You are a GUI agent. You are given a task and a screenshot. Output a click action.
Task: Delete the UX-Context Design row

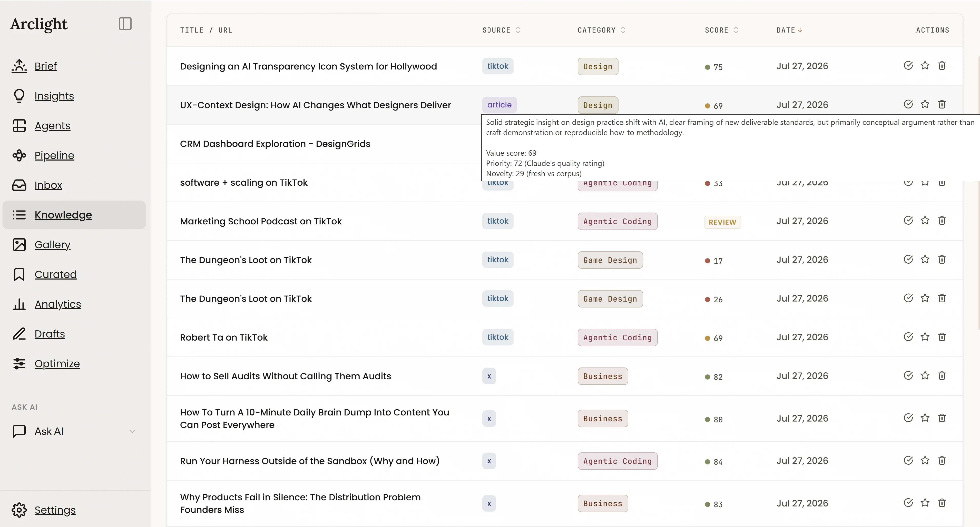click(x=942, y=104)
